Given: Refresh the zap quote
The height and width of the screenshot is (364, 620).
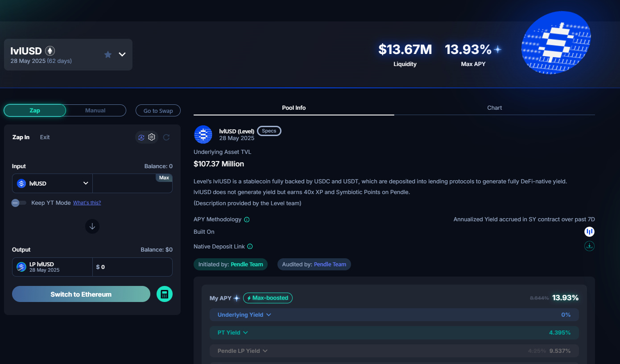Looking at the screenshot, I should (166, 137).
